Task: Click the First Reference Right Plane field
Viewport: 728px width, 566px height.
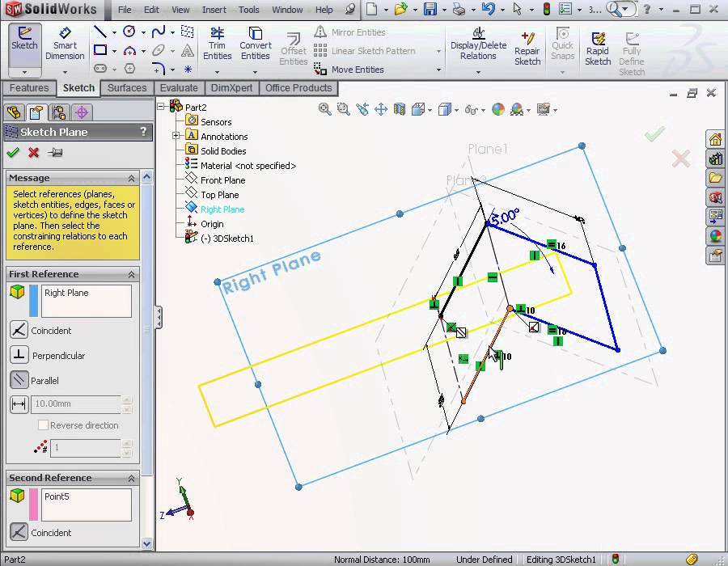Action: click(86, 300)
